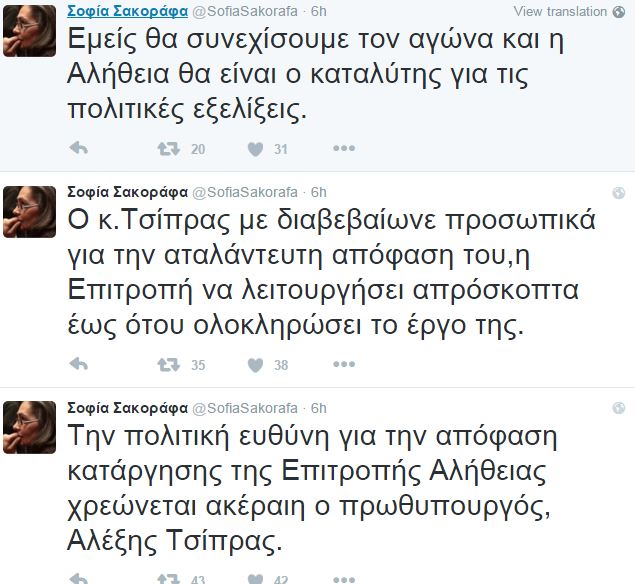
Task: Open more options on the second tweet
Action: point(343,365)
